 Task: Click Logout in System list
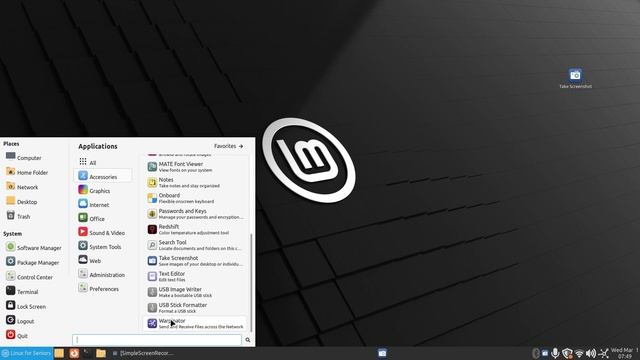(20, 321)
